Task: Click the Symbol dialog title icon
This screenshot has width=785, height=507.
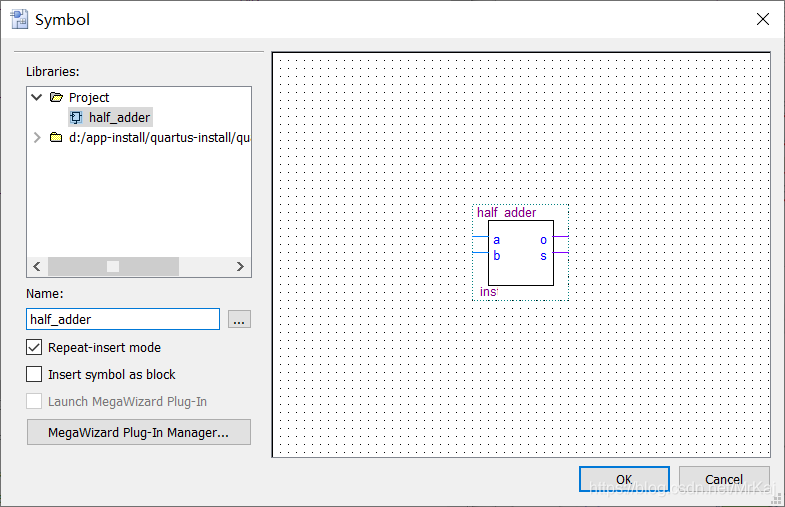Action: point(19,19)
